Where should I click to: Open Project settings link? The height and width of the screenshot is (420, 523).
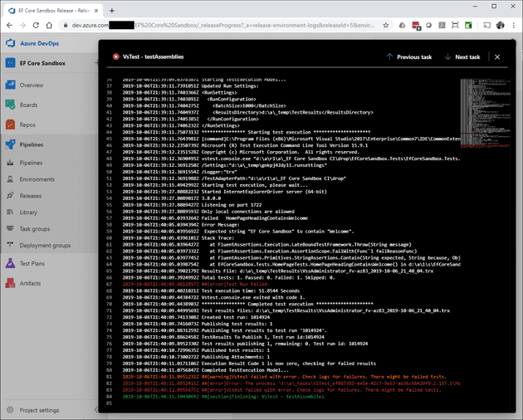coord(39,410)
